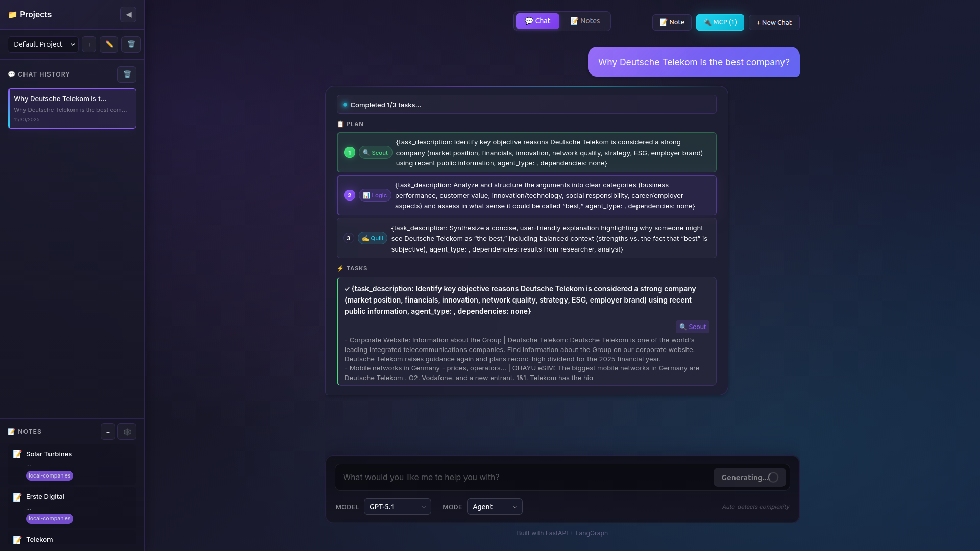Click the pencil icon to edit project

(109, 44)
